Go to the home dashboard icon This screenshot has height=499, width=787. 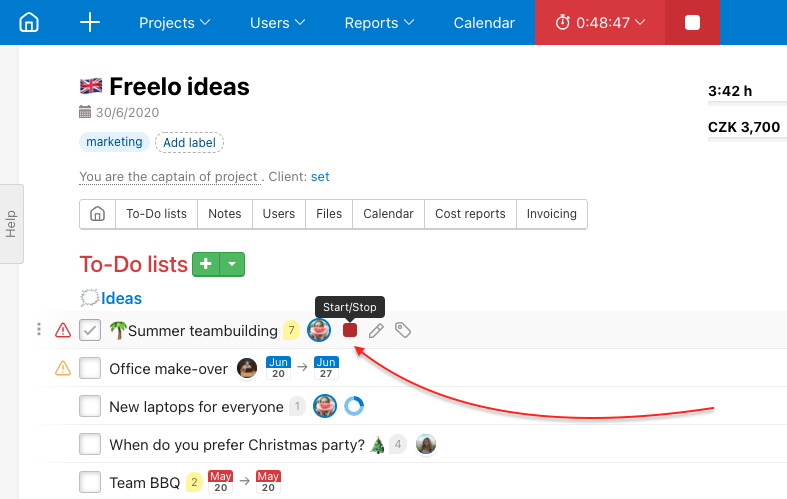[29, 23]
